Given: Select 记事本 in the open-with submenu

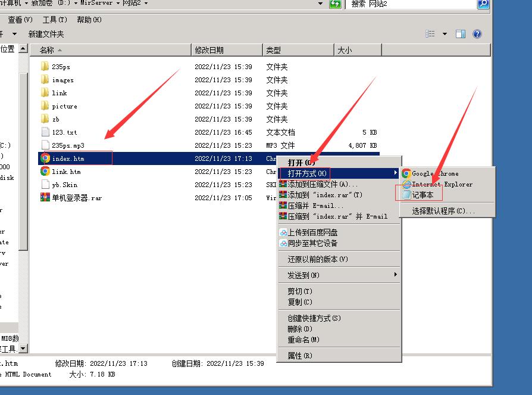Looking at the screenshot, I should click(447, 195).
